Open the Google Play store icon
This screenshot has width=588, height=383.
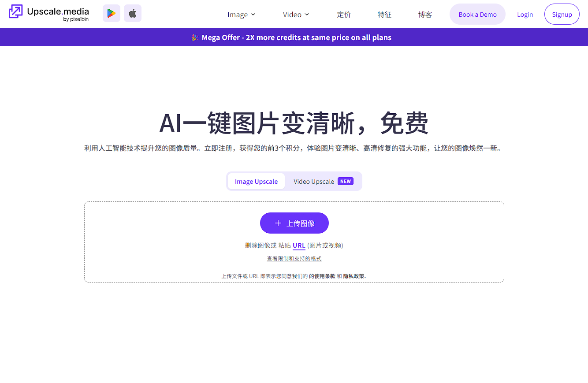(112, 13)
